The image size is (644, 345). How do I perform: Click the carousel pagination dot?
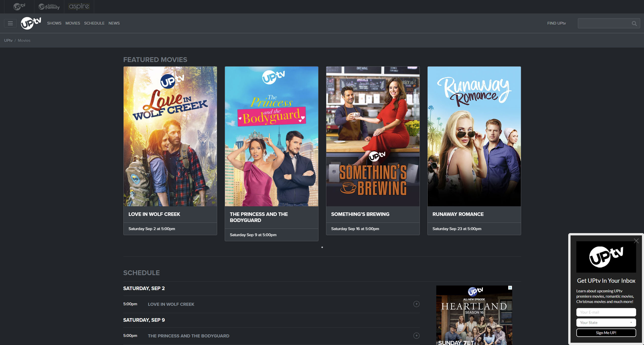pyautogui.click(x=322, y=247)
